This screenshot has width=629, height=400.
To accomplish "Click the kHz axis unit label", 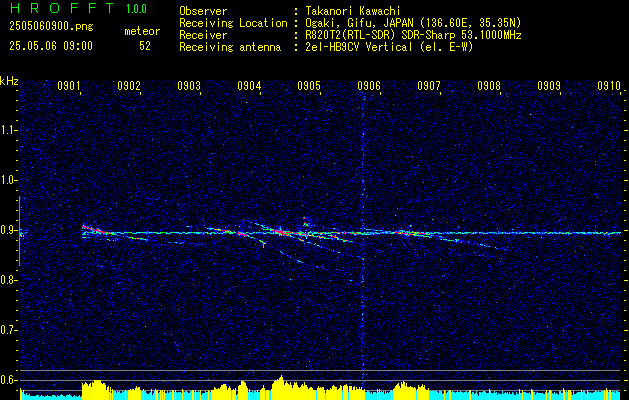I will [9, 81].
